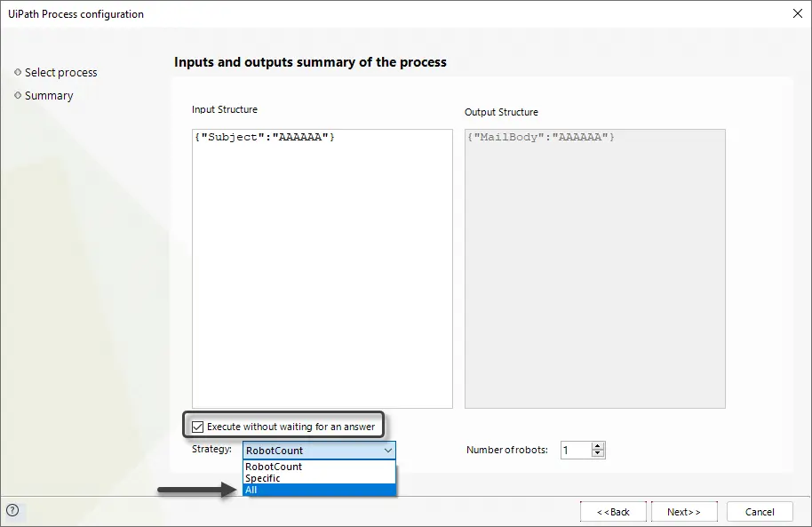Click the Output Structure label
The image size is (812, 527).
(x=501, y=112)
